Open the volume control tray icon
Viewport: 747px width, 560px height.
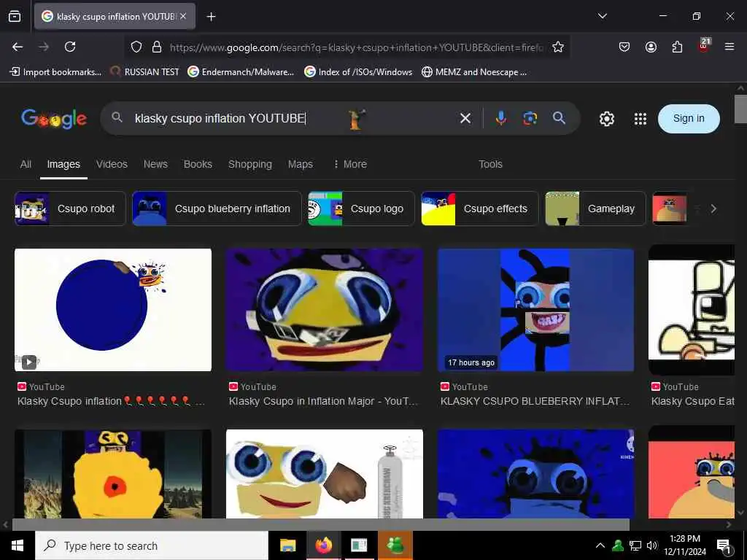(x=651, y=545)
